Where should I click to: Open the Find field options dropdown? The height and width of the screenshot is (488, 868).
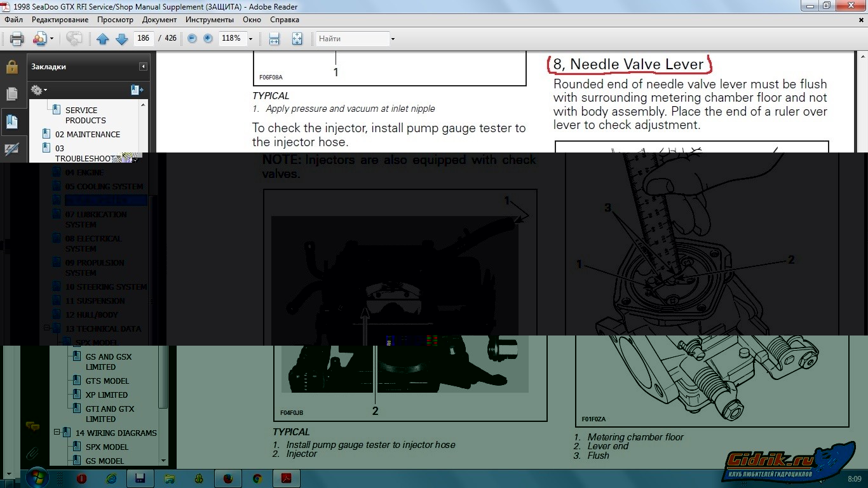[393, 39]
